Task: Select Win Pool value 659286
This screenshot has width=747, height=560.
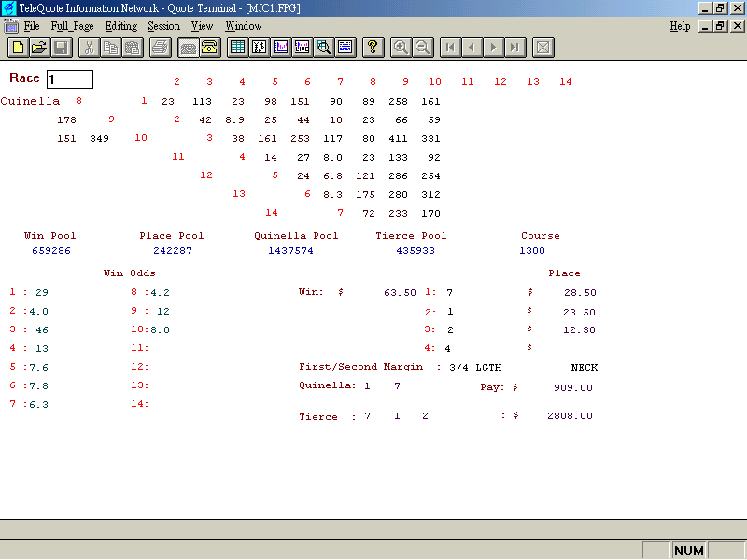Action: pos(51,250)
